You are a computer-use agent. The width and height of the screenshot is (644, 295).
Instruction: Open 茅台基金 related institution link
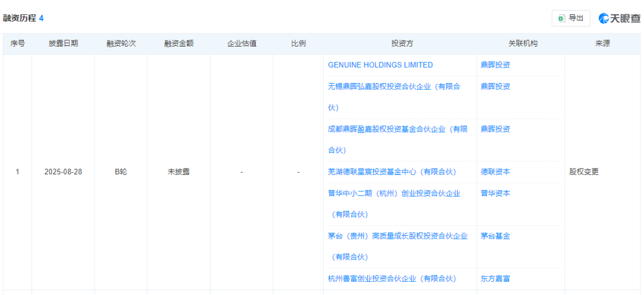496,236
